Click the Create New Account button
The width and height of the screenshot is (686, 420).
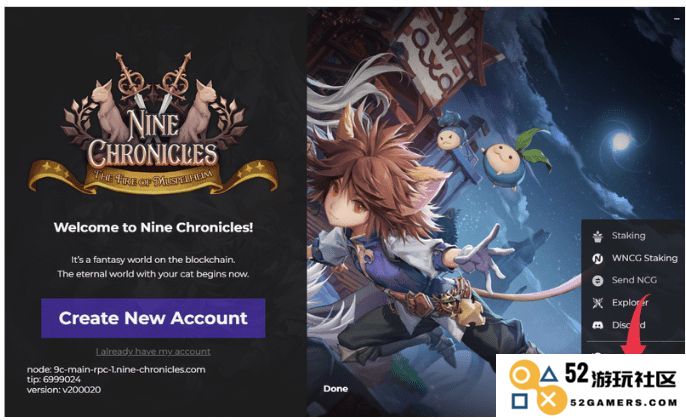[153, 318]
